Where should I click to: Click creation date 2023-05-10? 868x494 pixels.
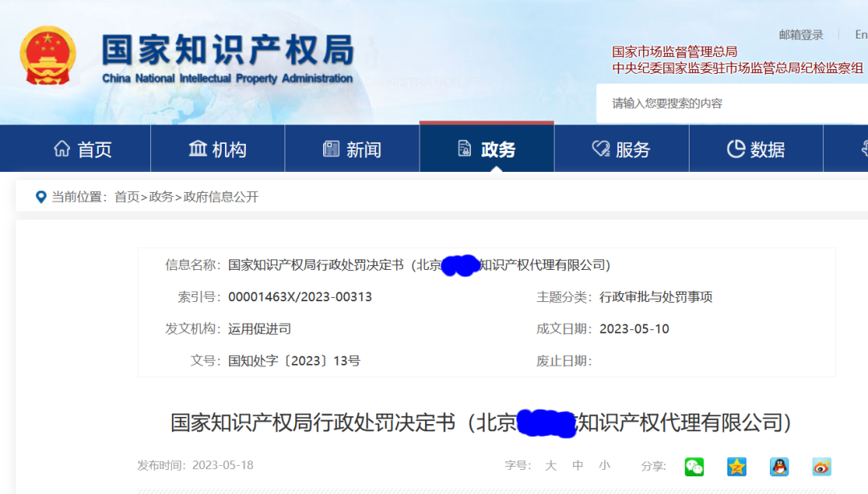click(x=634, y=329)
